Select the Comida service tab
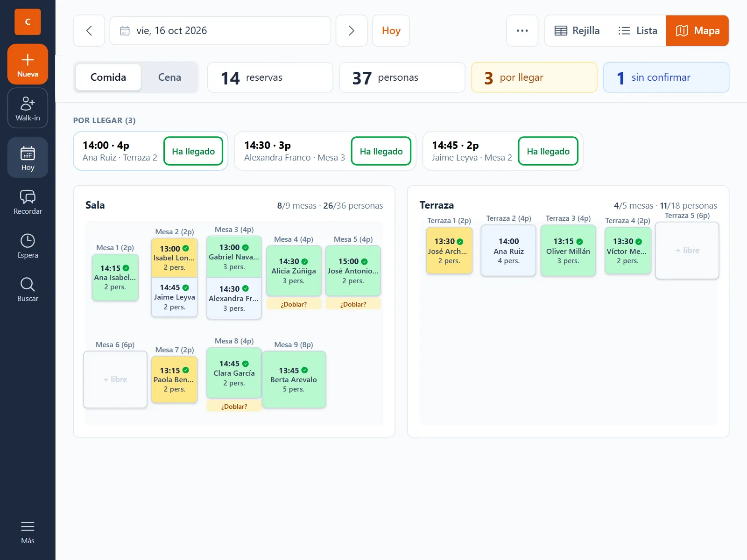 108,77
